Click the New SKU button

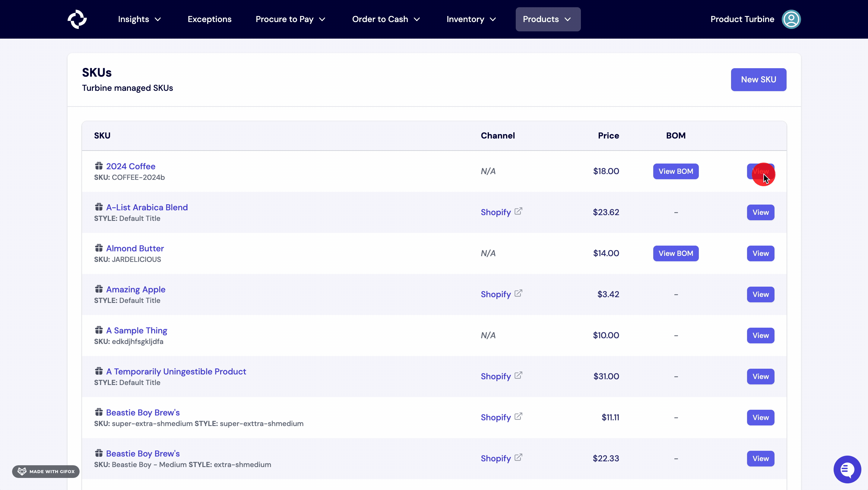pos(758,80)
